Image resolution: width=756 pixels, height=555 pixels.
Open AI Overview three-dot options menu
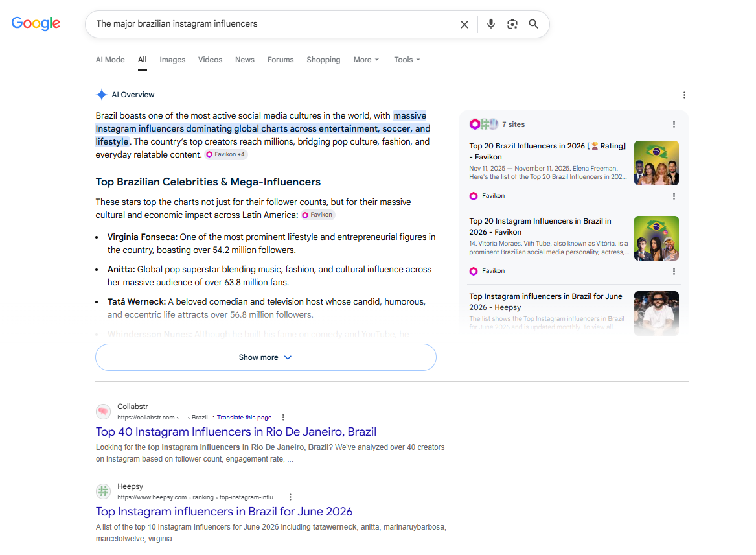pos(684,95)
